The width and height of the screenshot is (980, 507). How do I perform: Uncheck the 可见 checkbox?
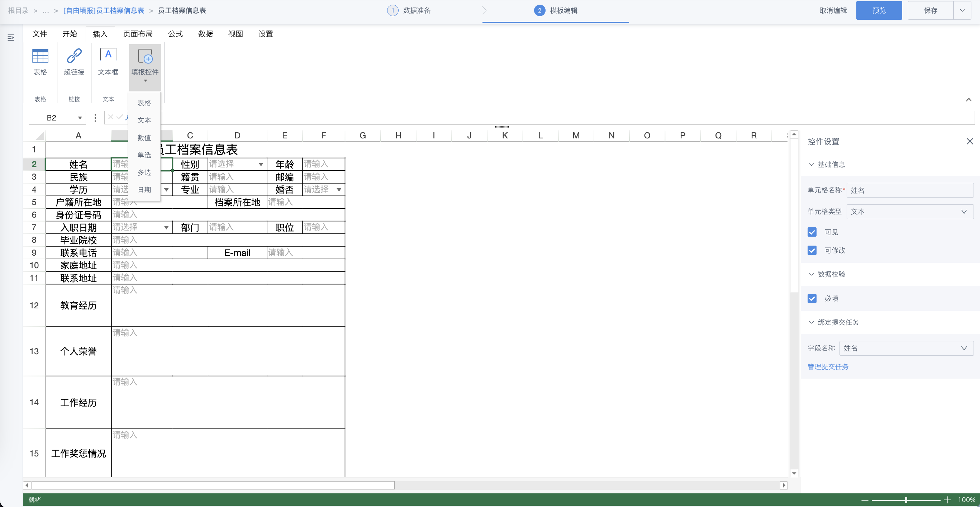point(812,232)
